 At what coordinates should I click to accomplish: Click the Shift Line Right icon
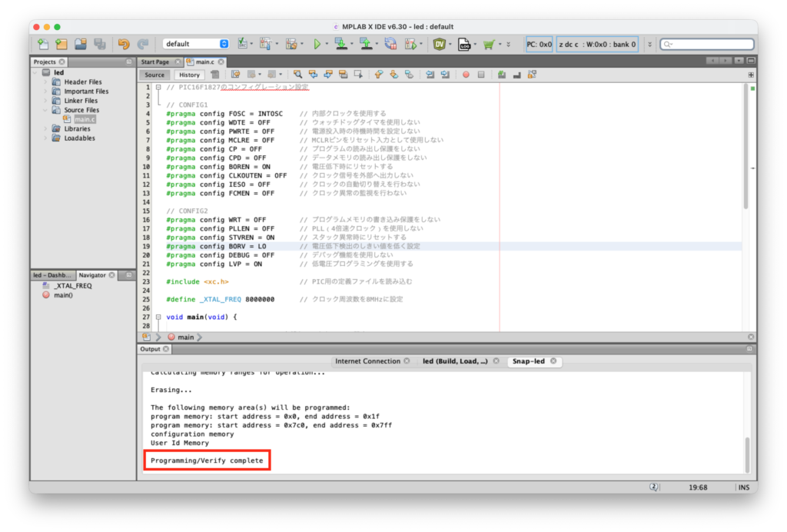[x=445, y=75]
